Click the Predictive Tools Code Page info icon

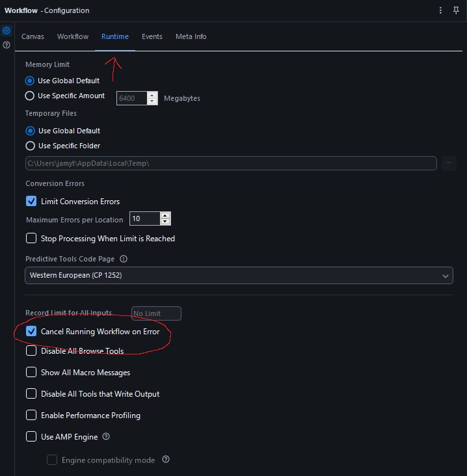(x=124, y=259)
